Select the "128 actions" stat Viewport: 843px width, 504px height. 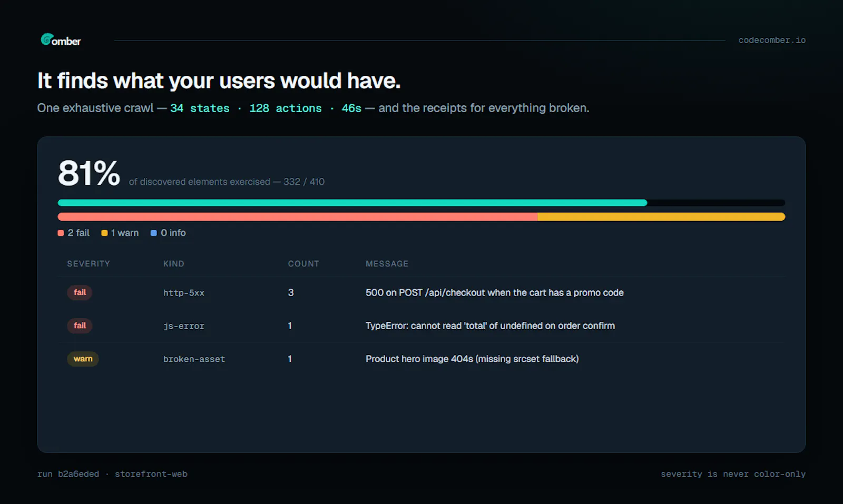[x=285, y=108]
